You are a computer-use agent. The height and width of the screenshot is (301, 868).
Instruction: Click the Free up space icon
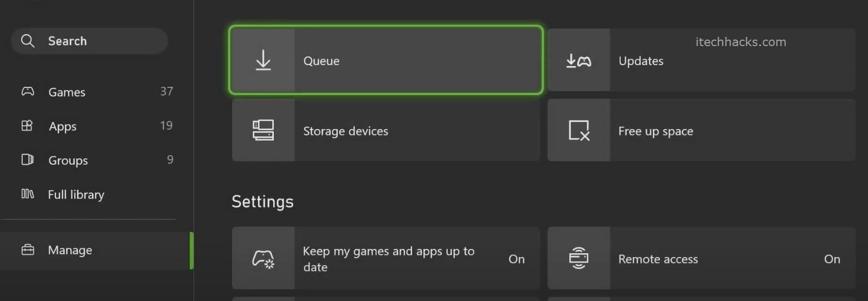pyautogui.click(x=578, y=130)
